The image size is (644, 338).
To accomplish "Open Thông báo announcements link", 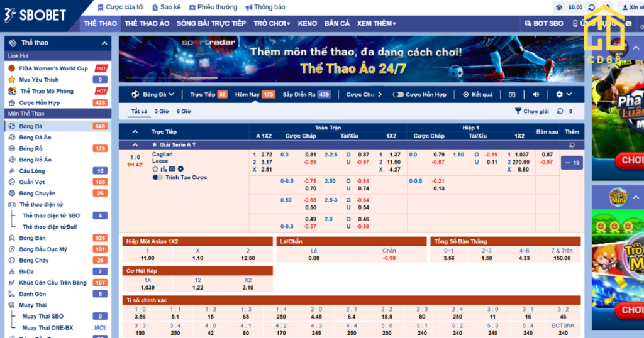I will tap(265, 7).
